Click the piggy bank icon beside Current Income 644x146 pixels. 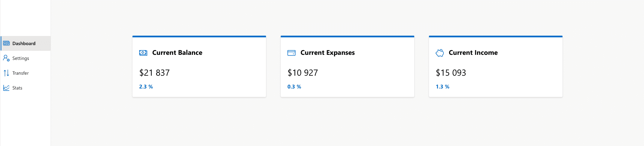pyautogui.click(x=440, y=53)
